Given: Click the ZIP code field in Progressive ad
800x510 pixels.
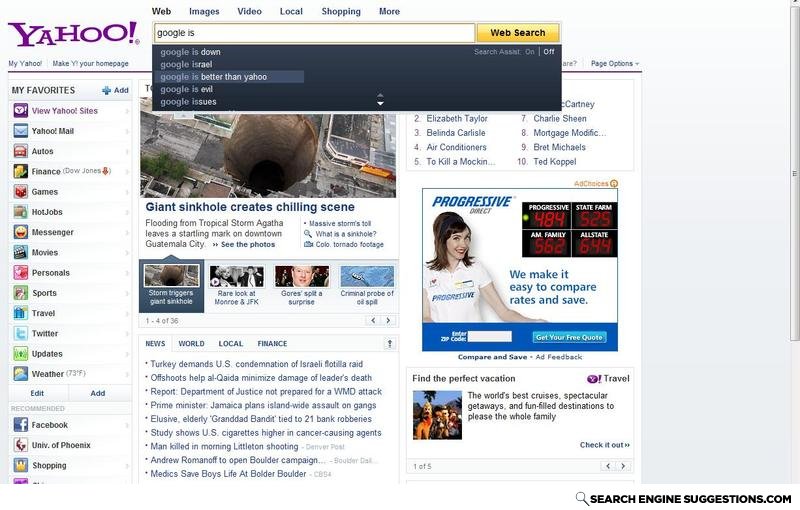Looking at the screenshot, I should pos(490,336).
